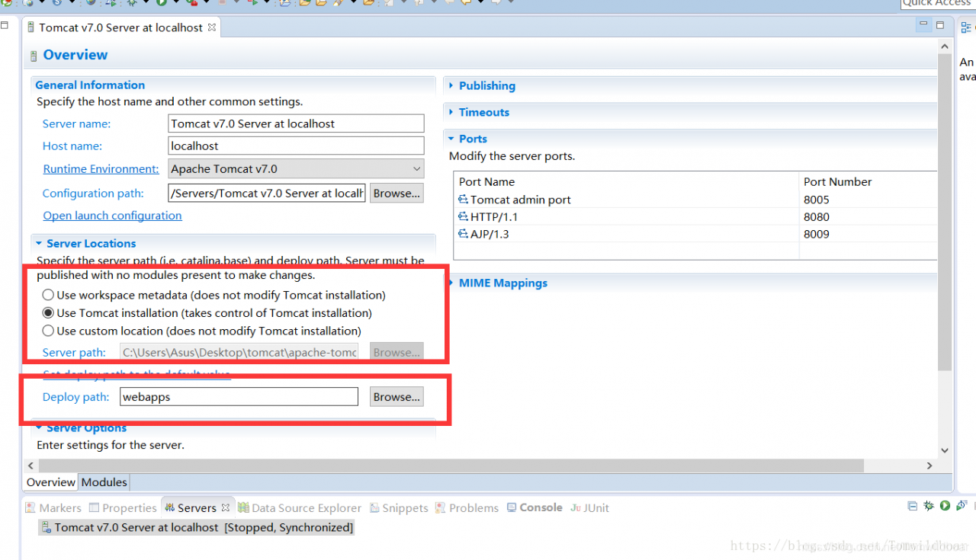Open the Console view tab
The width and height of the screenshot is (976, 560).
(x=535, y=507)
